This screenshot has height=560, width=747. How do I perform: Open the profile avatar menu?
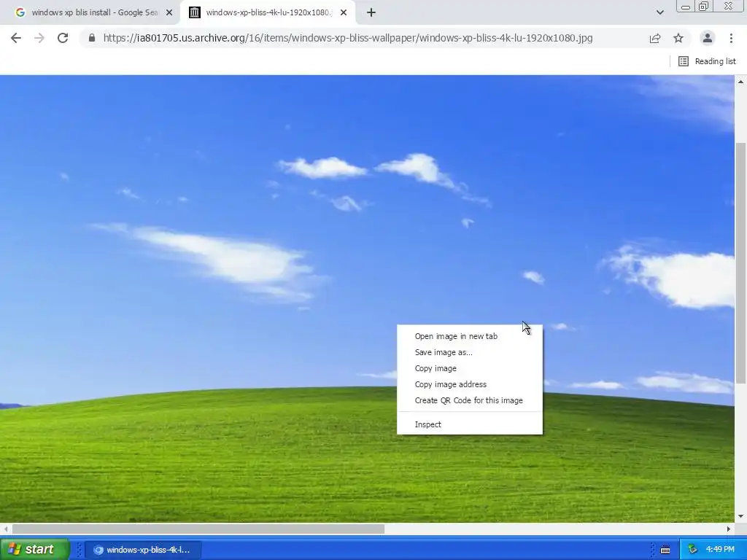coord(708,38)
